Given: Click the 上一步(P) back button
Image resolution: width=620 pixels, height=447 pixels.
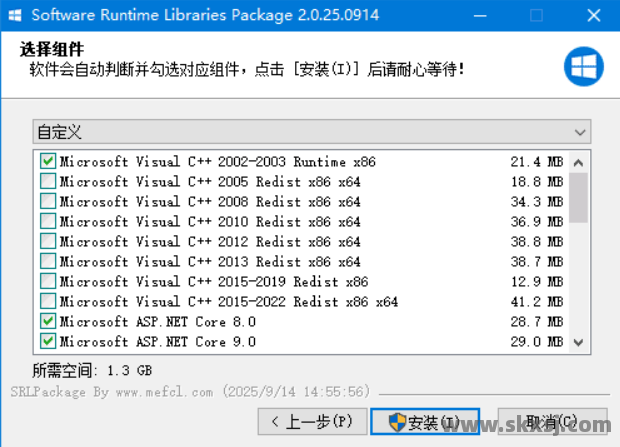Looking at the screenshot, I should click(x=309, y=422).
